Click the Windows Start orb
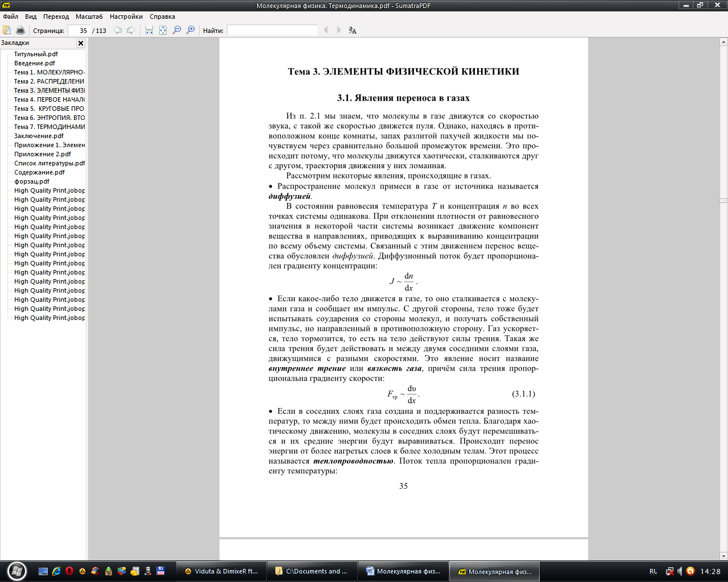The height and width of the screenshot is (582, 728). 16,571
